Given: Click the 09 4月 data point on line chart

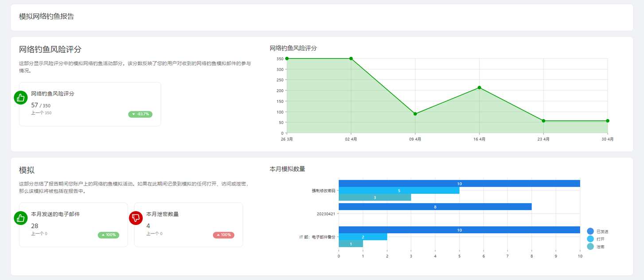Looking at the screenshot, I should click(x=415, y=114).
